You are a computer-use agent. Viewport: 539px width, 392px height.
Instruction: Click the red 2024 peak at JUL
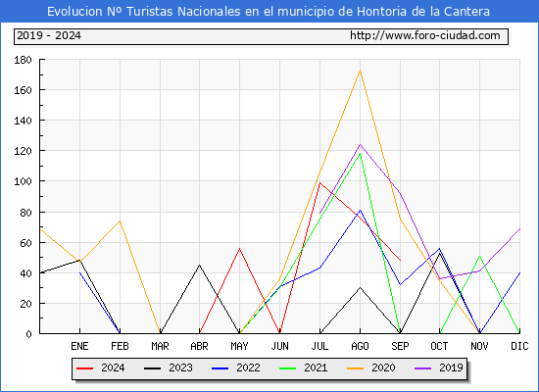320,183
